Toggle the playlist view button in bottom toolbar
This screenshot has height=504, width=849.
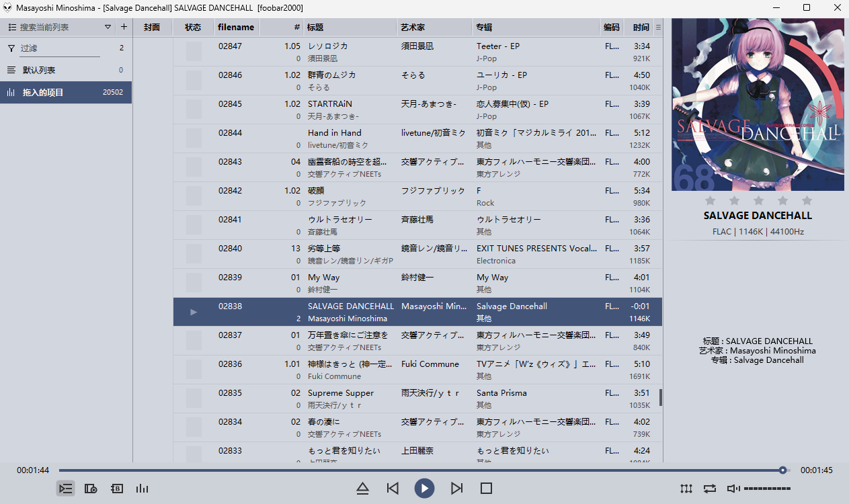[x=65, y=489]
